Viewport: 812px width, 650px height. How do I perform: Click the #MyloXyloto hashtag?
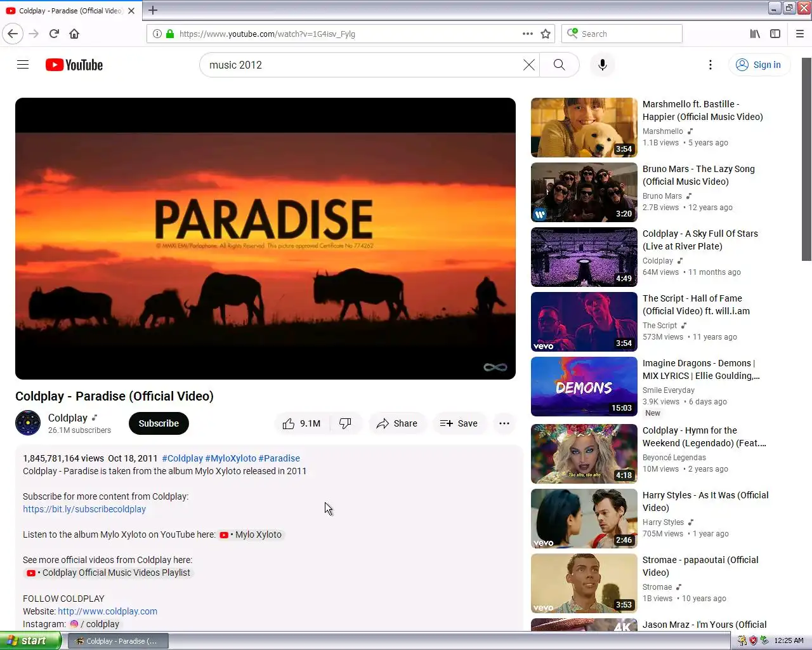231,458
